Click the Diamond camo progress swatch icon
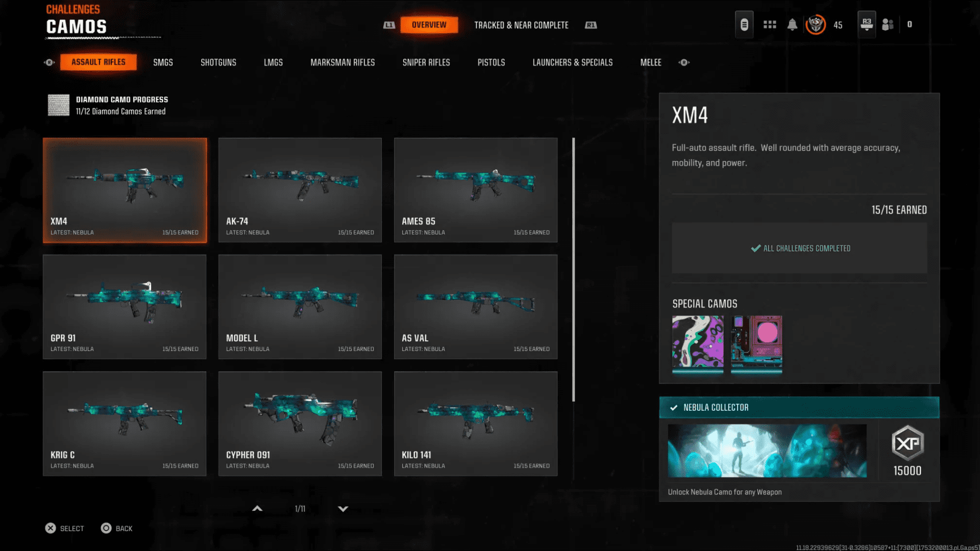This screenshot has width=980, height=551. (x=59, y=105)
